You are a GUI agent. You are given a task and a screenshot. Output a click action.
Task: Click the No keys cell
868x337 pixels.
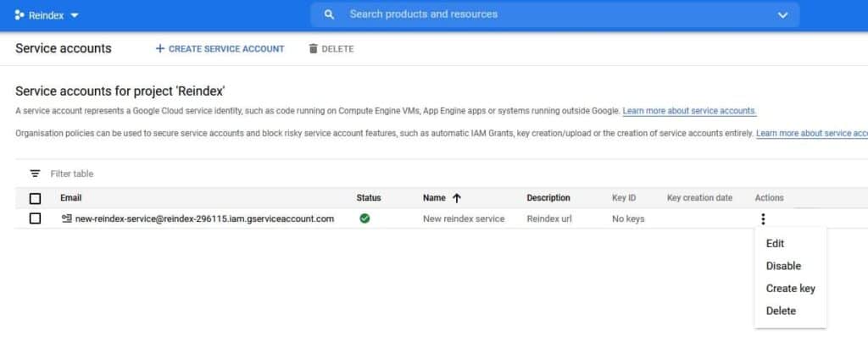pyautogui.click(x=628, y=218)
